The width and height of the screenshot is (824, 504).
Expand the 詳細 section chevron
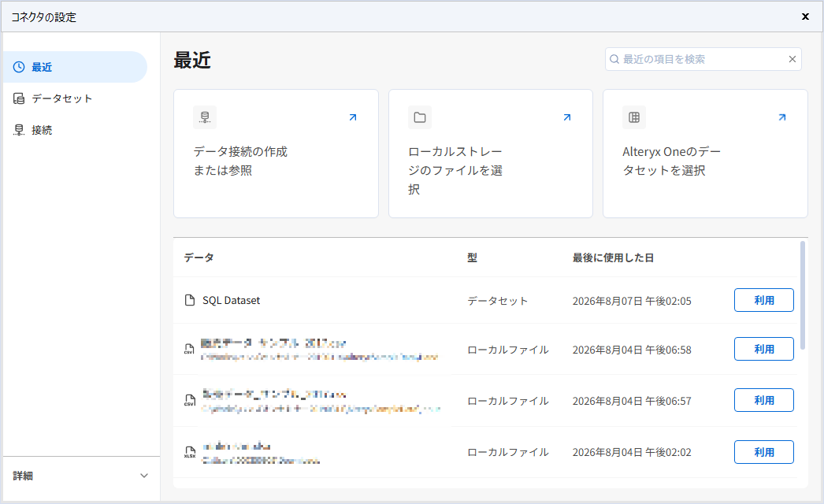point(144,476)
